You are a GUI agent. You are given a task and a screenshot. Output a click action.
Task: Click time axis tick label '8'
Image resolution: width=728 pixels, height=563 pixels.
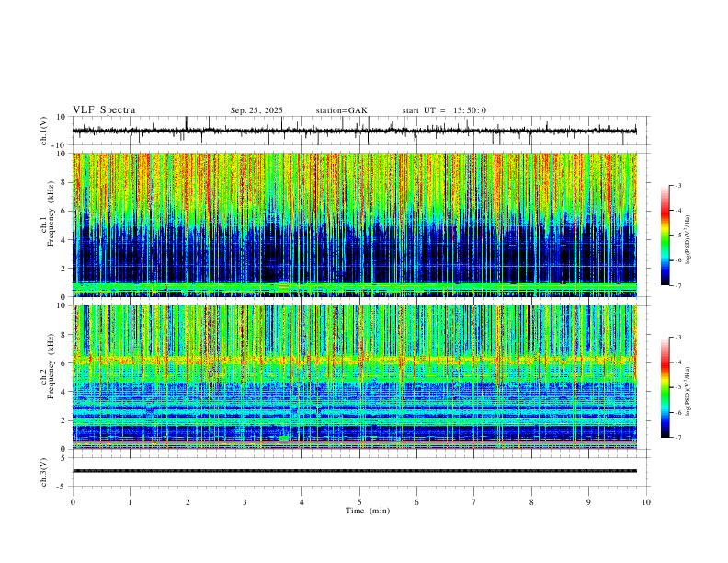[x=531, y=502]
